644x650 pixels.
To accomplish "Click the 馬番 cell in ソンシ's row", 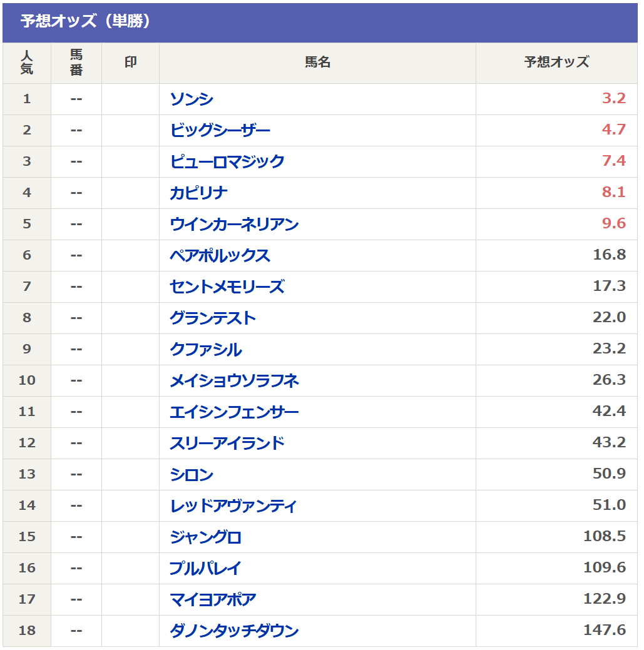I will 76,99.
